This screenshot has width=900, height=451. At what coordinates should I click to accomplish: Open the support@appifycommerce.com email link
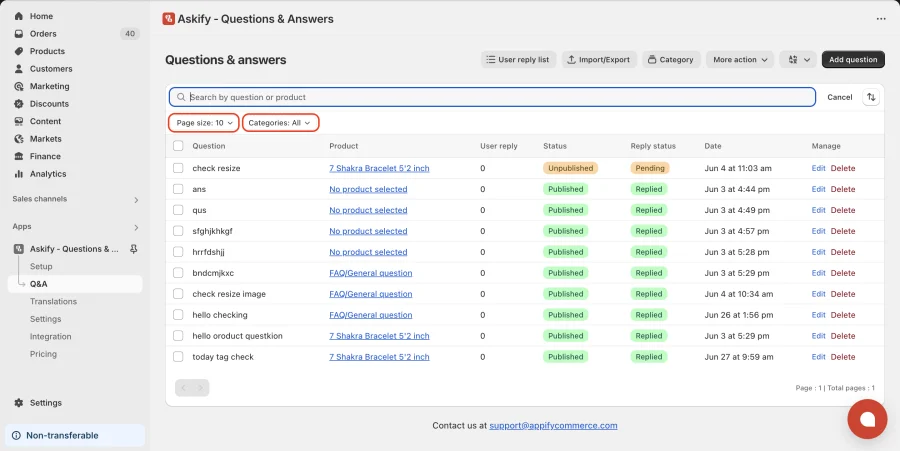(x=553, y=426)
